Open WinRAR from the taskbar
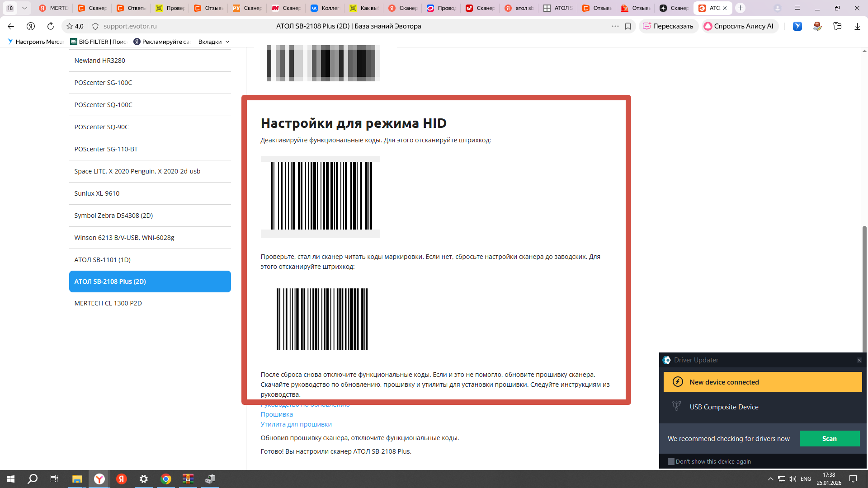This screenshot has width=868, height=488. pyautogui.click(x=188, y=479)
